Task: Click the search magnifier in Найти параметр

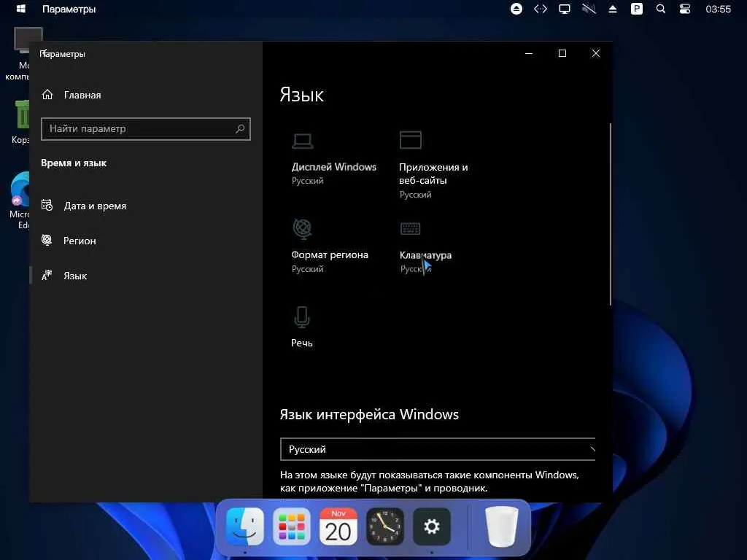Action: click(240, 128)
